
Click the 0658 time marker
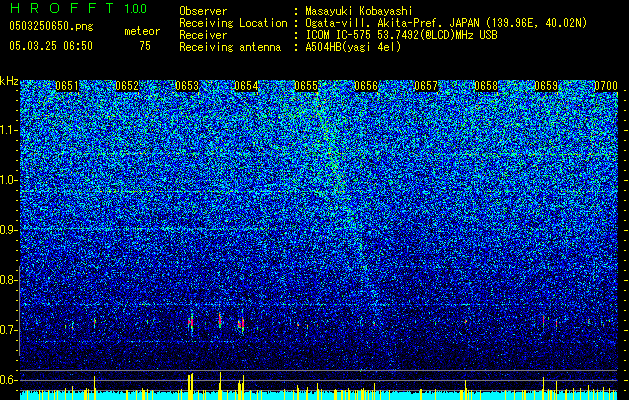[486, 86]
